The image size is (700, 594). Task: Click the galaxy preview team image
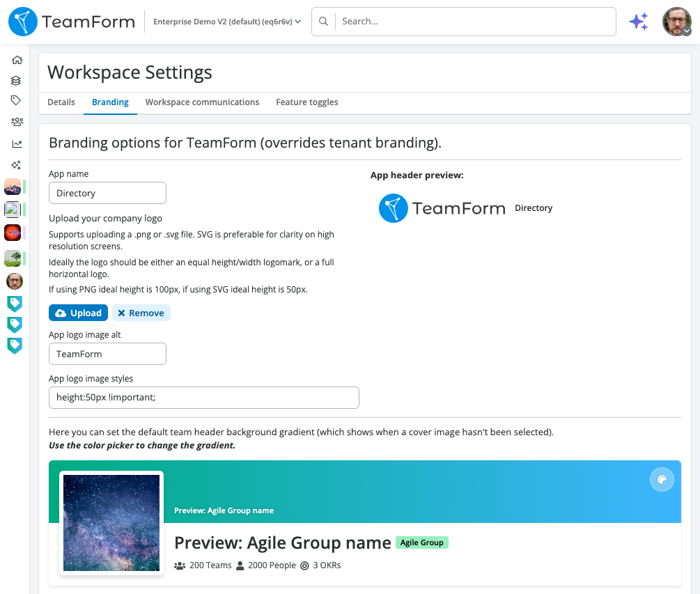111,523
